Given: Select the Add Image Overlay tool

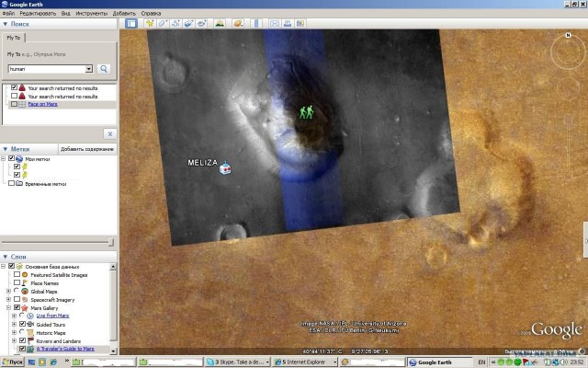Looking at the screenshot, I should tap(188, 24).
